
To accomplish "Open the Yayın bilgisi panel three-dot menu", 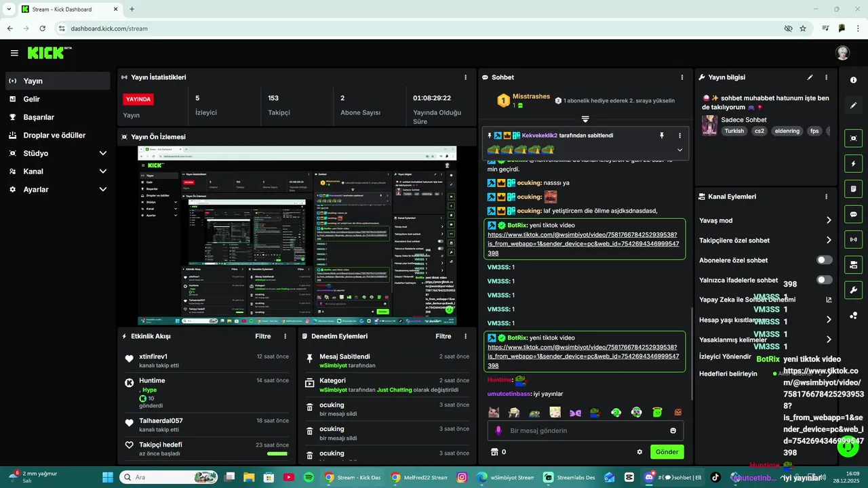I will (826, 77).
